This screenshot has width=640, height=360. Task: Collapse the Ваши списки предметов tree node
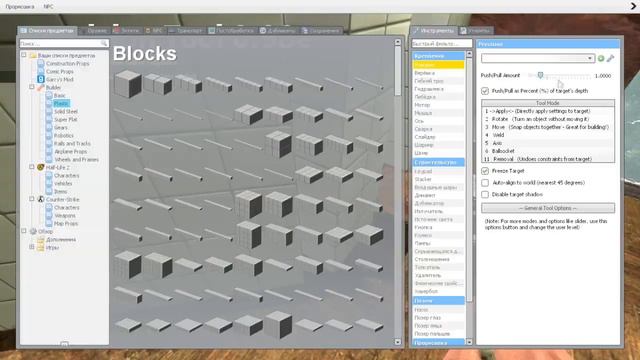24,55
